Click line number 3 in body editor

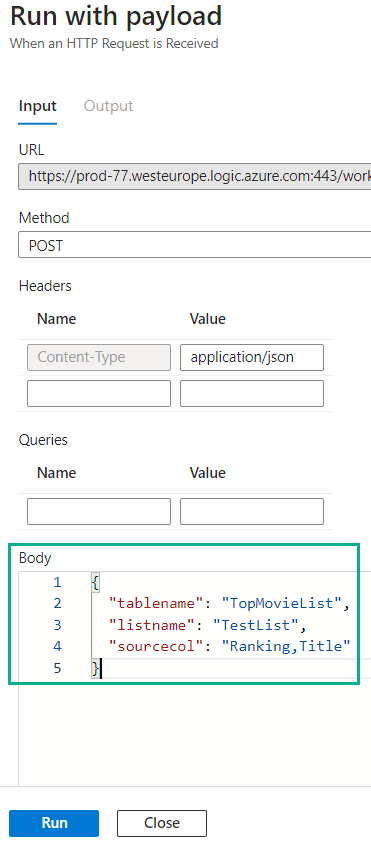[57, 625]
